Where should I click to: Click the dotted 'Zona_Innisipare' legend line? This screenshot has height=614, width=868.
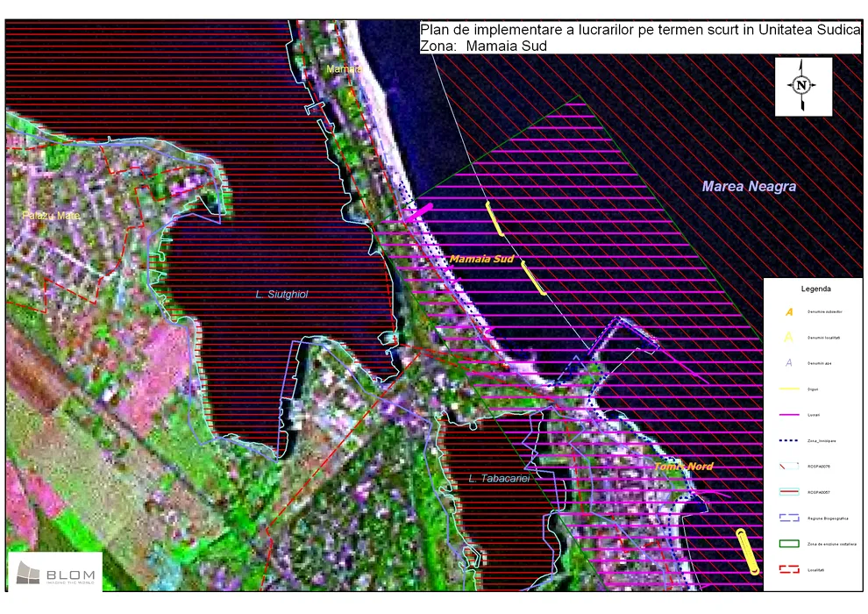click(789, 440)
